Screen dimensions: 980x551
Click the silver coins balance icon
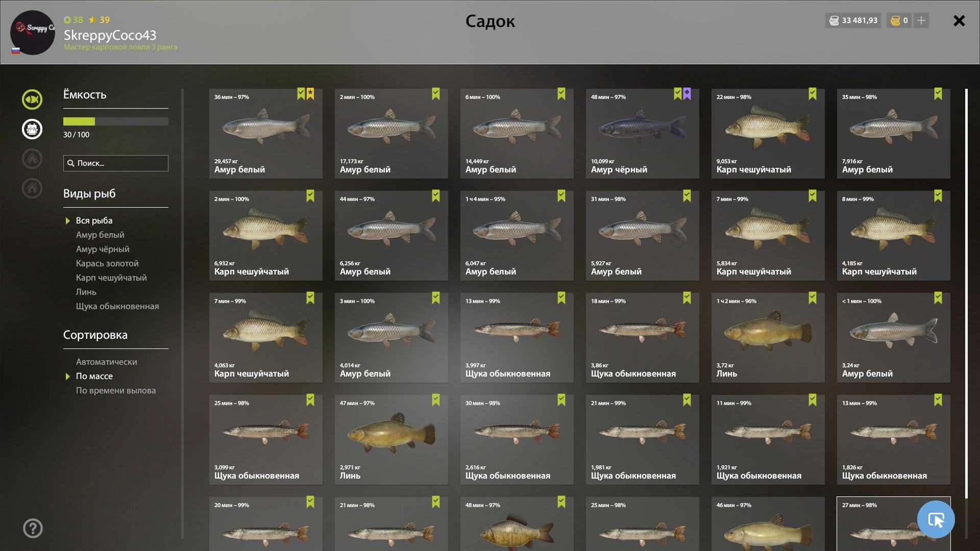point(834,20)
